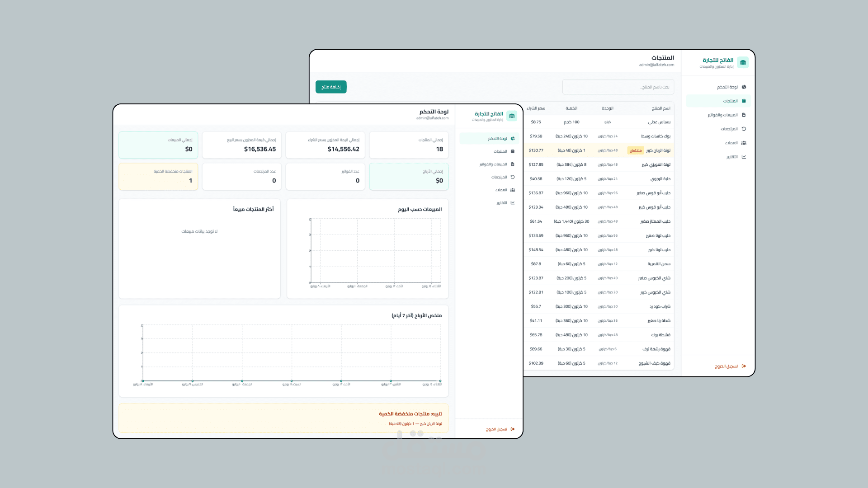
Task: Click the الوحدة column header
Action: [608, 108]
